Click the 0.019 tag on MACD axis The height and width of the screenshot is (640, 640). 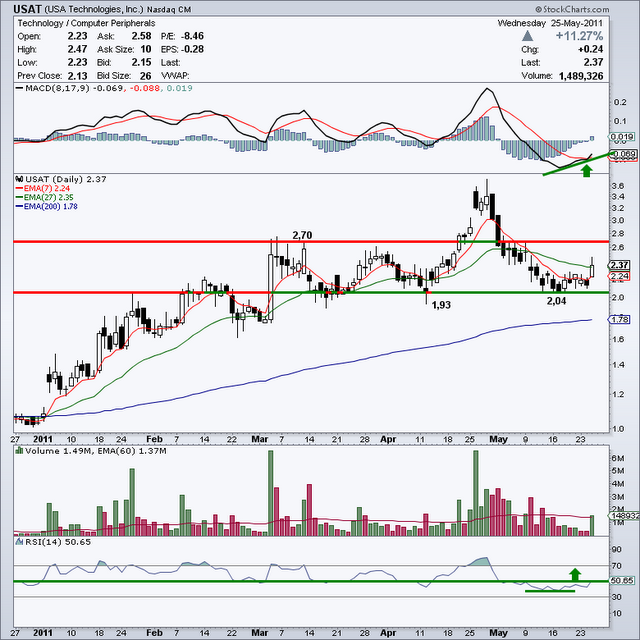tap(622, 137)
